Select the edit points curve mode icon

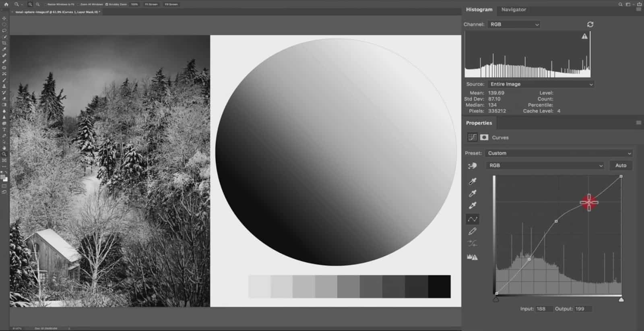pyautogui.click(x=473, y=219)
